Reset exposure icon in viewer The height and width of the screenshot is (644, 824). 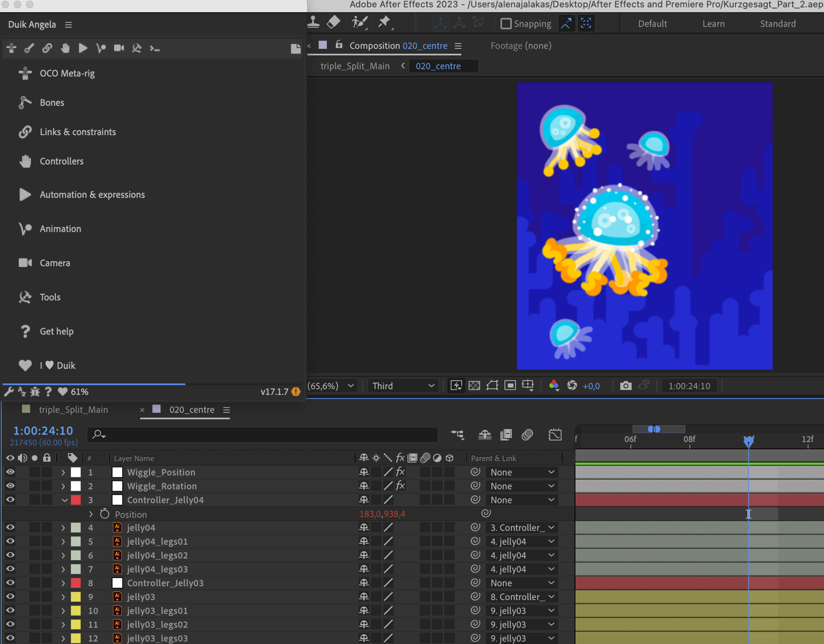click(572, 386)
